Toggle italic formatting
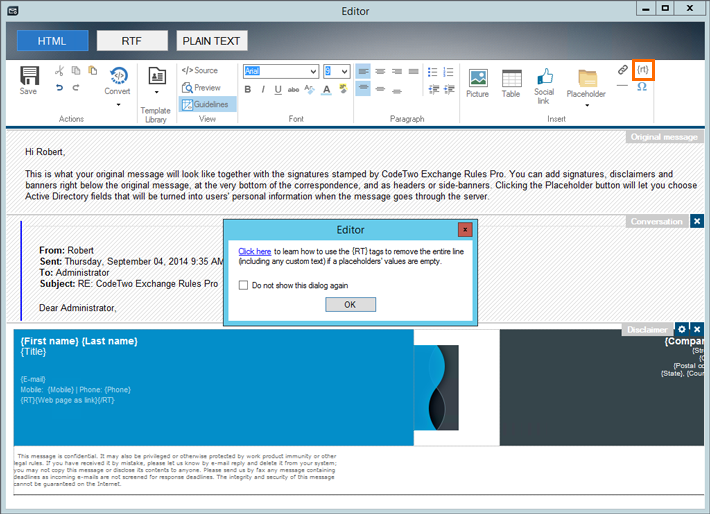This screenshot has height=514, width=710. click(x=263, y=90)
